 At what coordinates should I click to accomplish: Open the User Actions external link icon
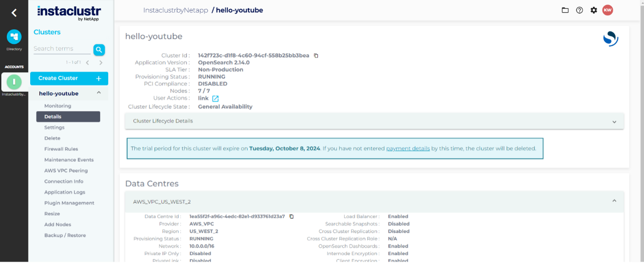(215, 98)
